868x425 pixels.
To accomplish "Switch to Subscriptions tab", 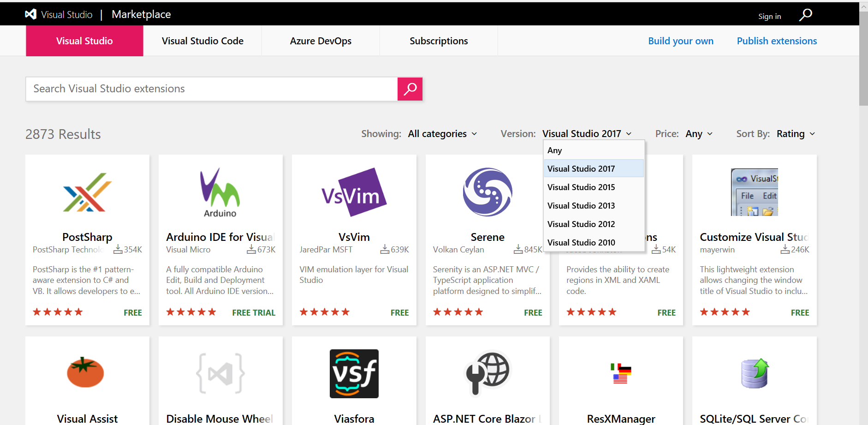I will (x=439, y=41).
